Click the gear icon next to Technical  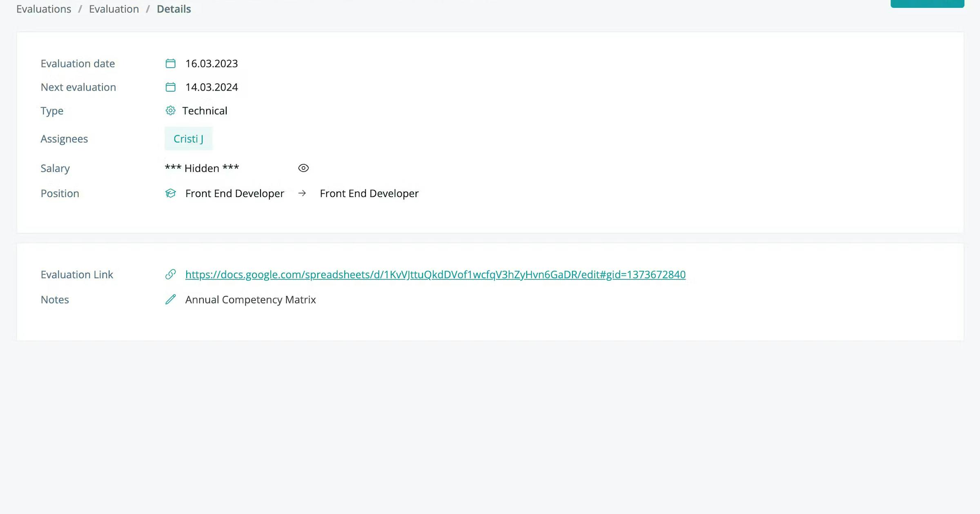170,111
